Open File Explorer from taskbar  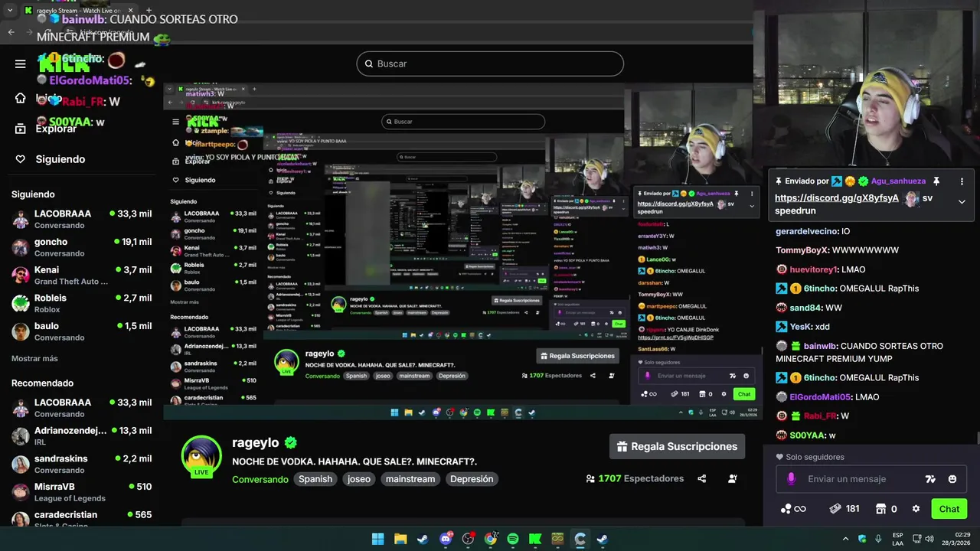coord(400,539)
